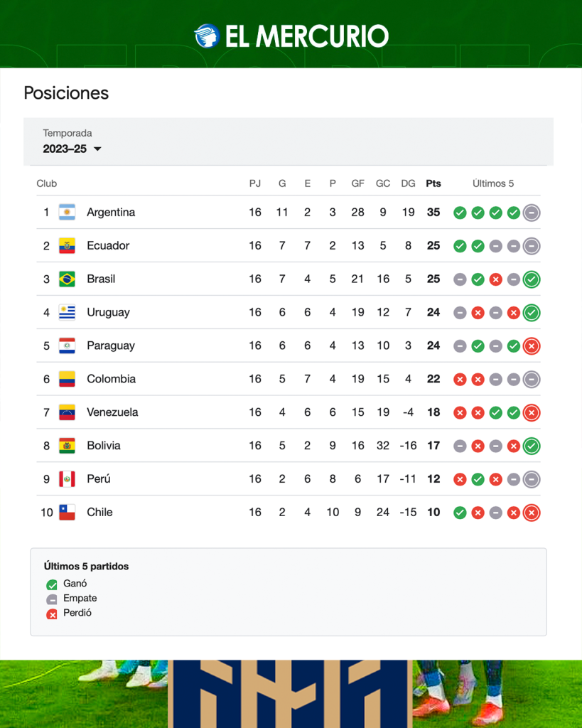The width and height of the screenshot is (582, 728).
Task: Sort table by DG column header
Action: pyautogui.click(x=408, y=183)
